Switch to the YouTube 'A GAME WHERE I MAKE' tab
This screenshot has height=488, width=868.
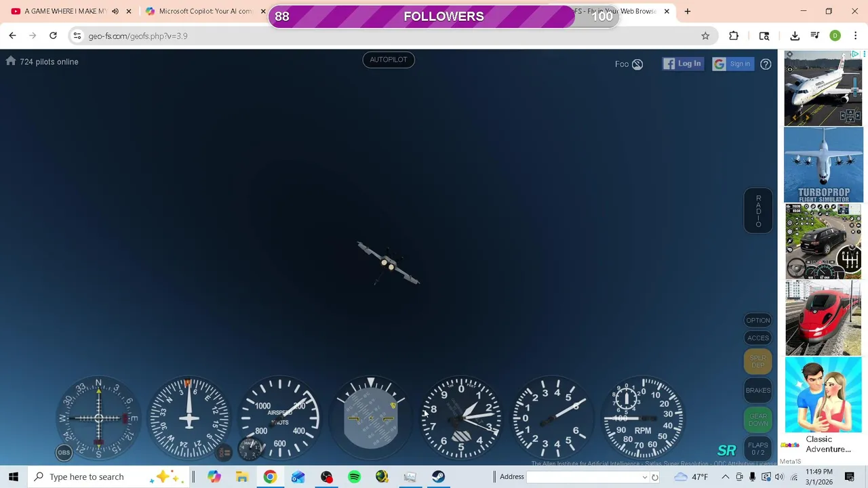tap(64, 12)
